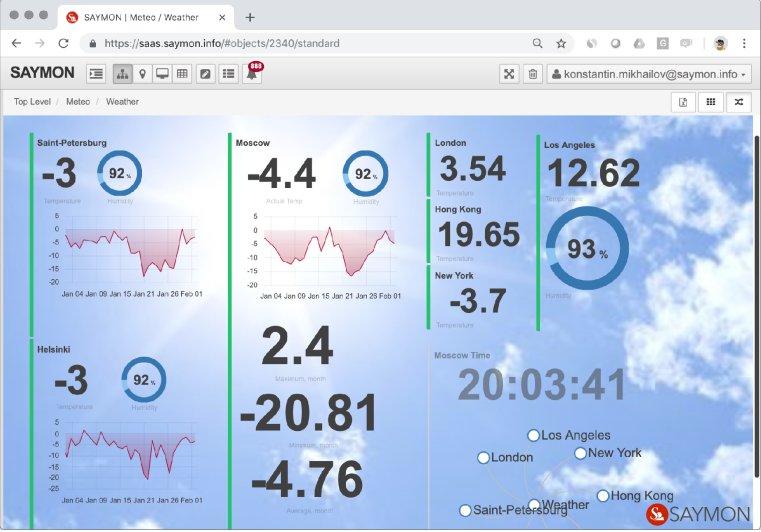The width and height of the screenshot is (761, 532).
Task: Click the address bar URL
Action: [222, 43]
